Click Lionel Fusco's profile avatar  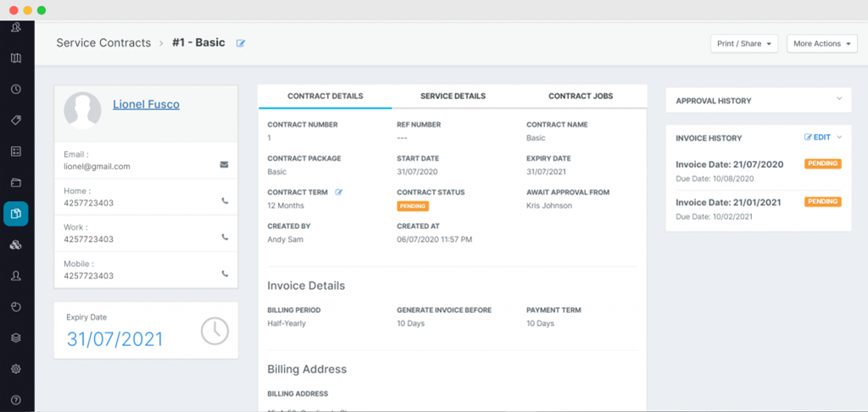(82, 110)
